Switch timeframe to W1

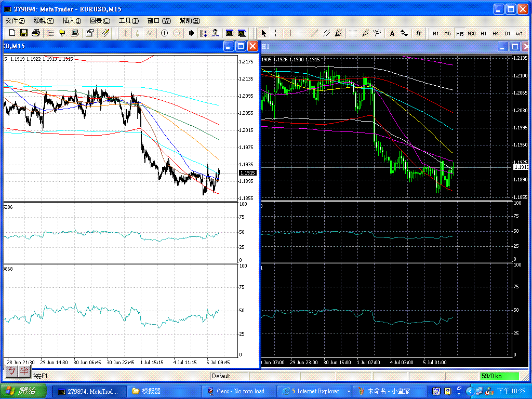pos(519,34)
